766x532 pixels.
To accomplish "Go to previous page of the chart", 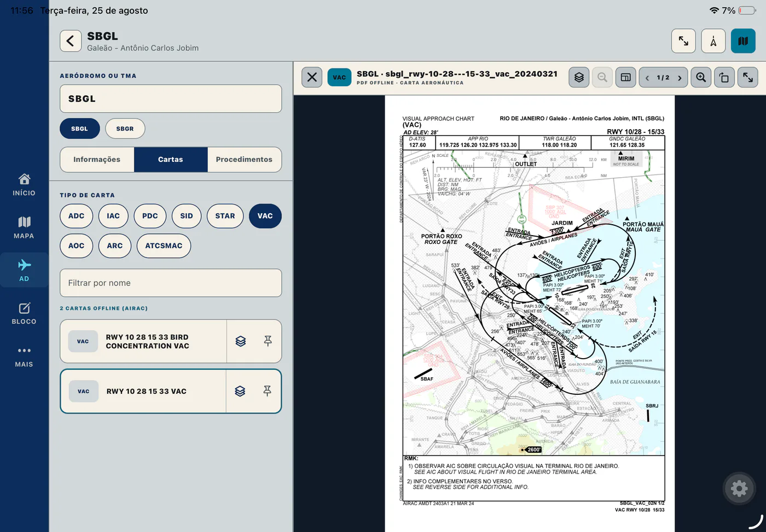I will (647, 78).
